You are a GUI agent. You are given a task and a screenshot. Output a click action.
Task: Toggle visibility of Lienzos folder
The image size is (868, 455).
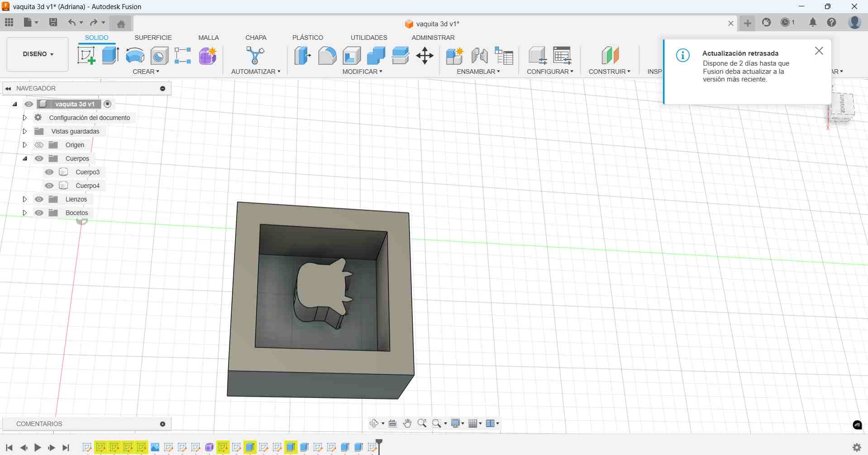tap(39, 199)
